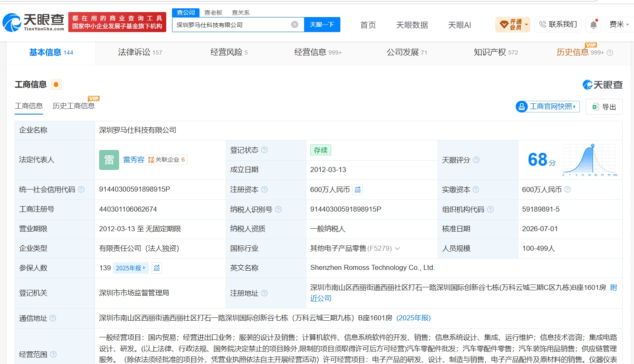Viewport: 634px width, 364px height.
Task: Open the 知识产权 572 tab
Action: [x=496, y=52]
